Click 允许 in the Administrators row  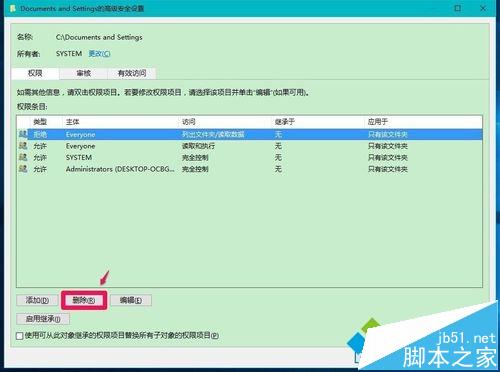[x=40, y=169]
